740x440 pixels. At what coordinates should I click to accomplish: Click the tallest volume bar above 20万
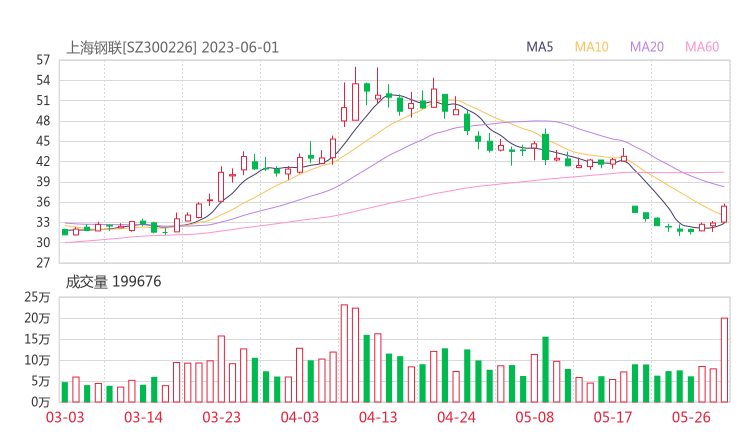(x=344, y=353)
